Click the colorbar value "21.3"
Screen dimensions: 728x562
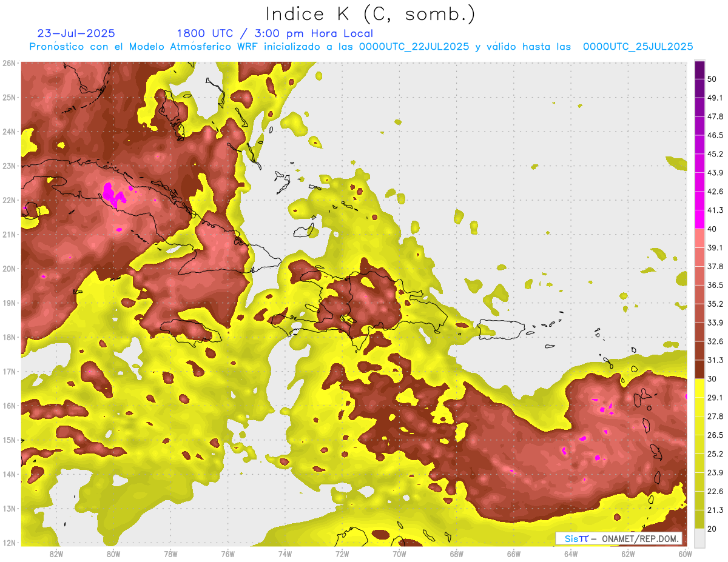click(715, 510)
